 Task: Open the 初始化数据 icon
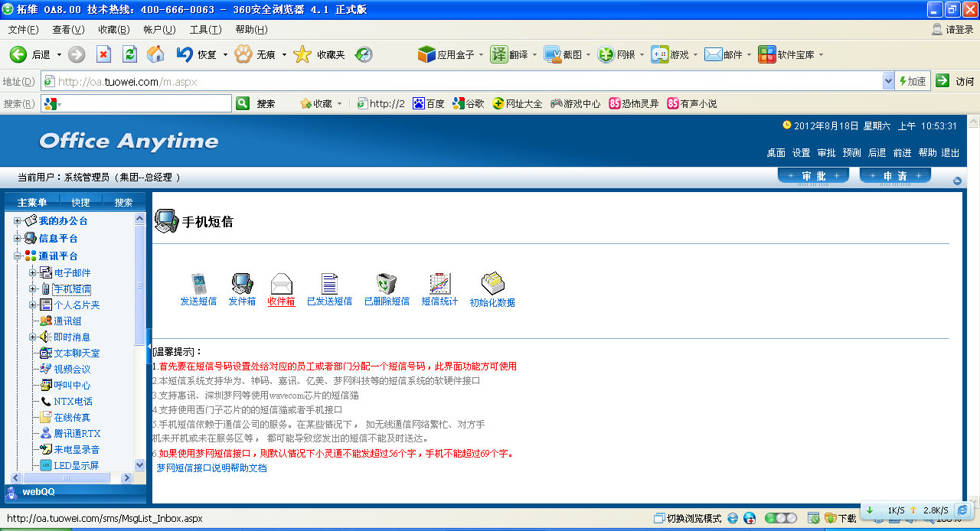coord(492,284)
